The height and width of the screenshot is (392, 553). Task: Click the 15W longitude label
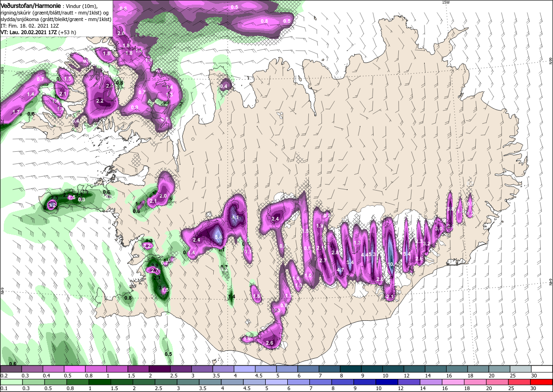coord(446,2)
